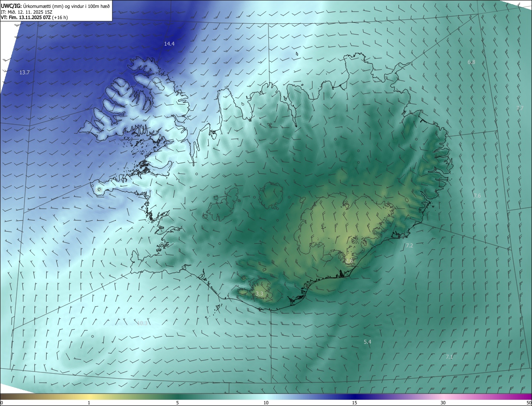Click the color scale tick label "0"
The height and width of the screenshot is (406, 532).
pos(1,403)
